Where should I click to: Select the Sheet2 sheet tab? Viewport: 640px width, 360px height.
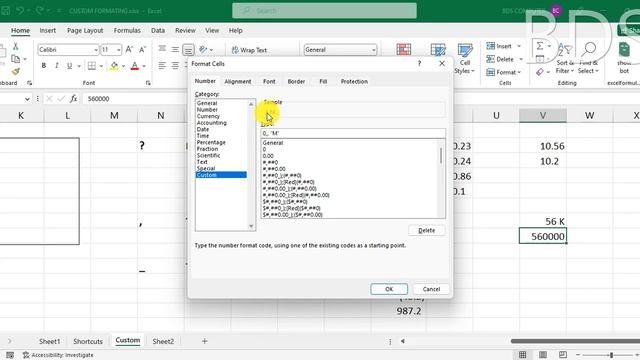pos(163,341)
